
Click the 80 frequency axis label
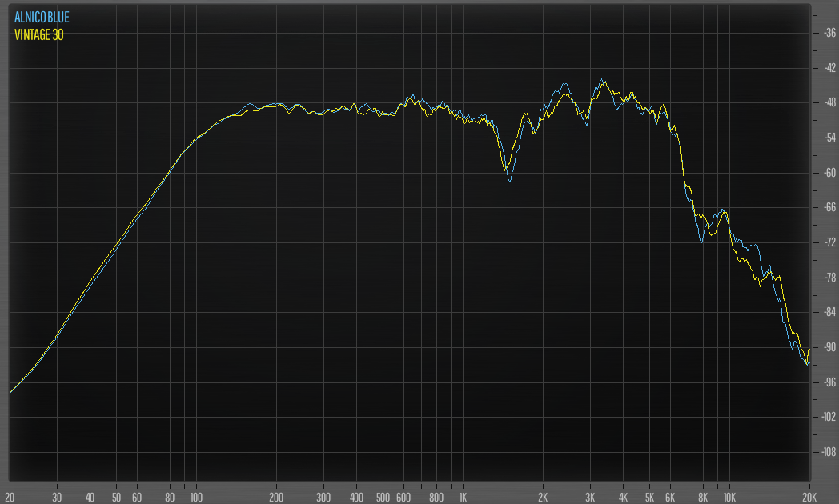(x=170, y=497)
